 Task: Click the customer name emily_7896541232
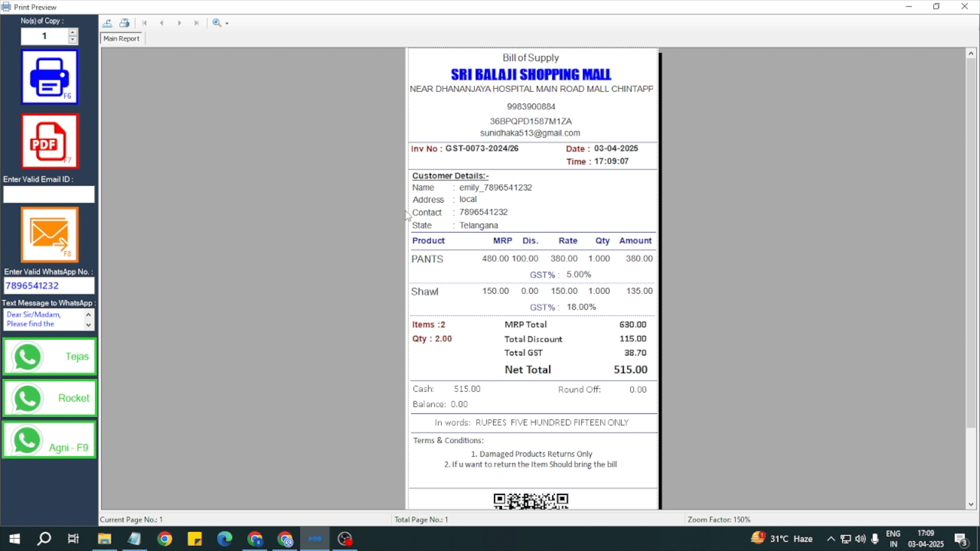tap(496, 188)
